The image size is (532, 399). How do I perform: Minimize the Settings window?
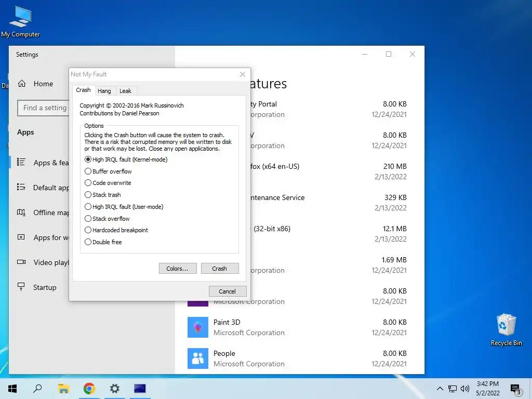click(365, 54)
